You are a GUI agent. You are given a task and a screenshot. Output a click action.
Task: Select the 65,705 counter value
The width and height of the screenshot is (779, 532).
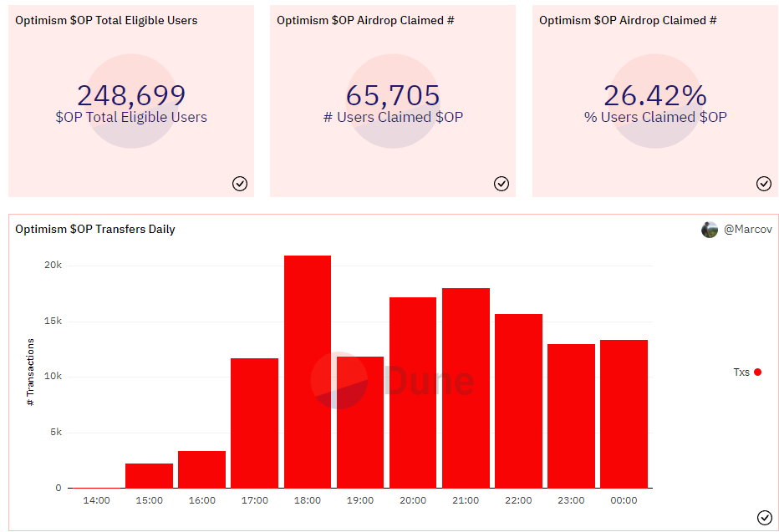pyautogui.click(x=393, y=94)
